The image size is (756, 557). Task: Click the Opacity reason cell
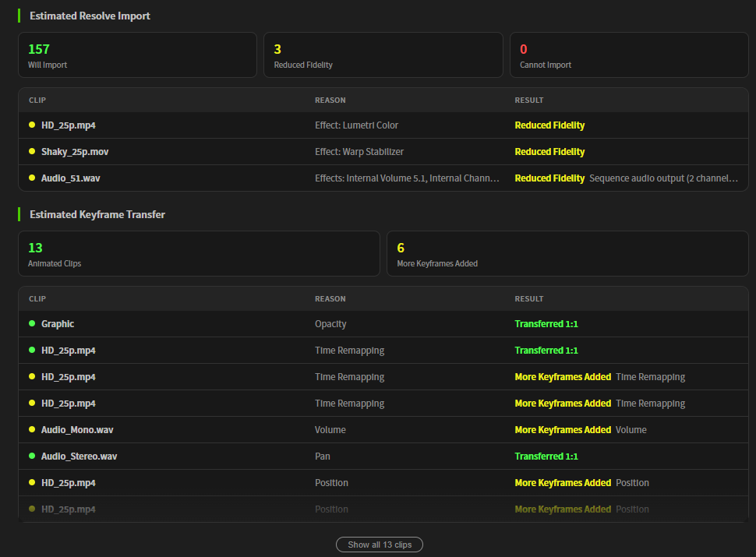pos(330,324)
